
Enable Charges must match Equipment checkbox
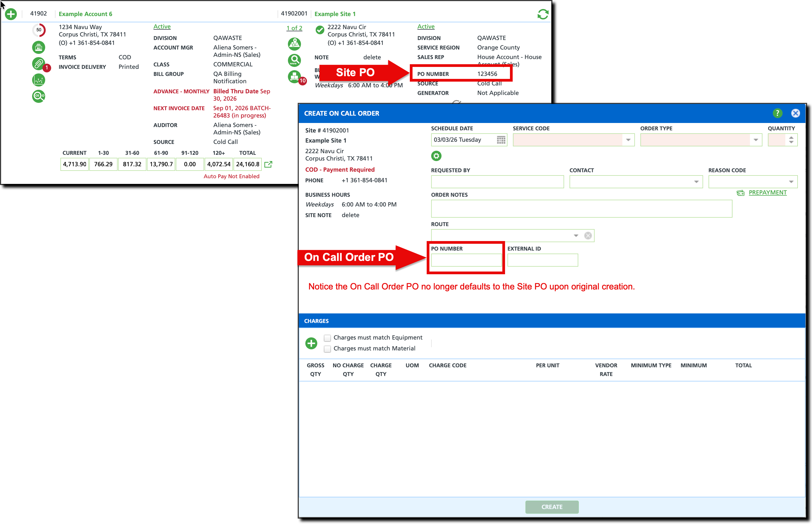327,338
